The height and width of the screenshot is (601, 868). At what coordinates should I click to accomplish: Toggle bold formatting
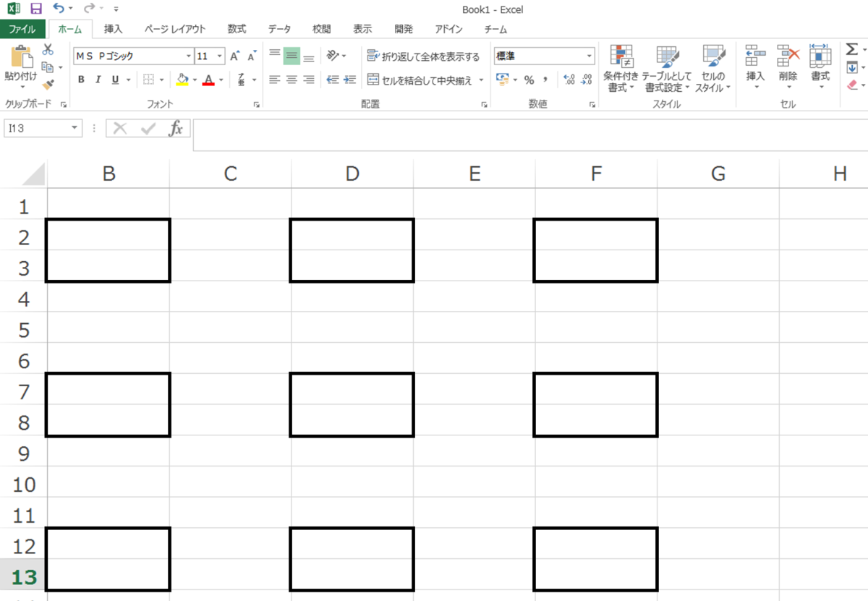80,80
